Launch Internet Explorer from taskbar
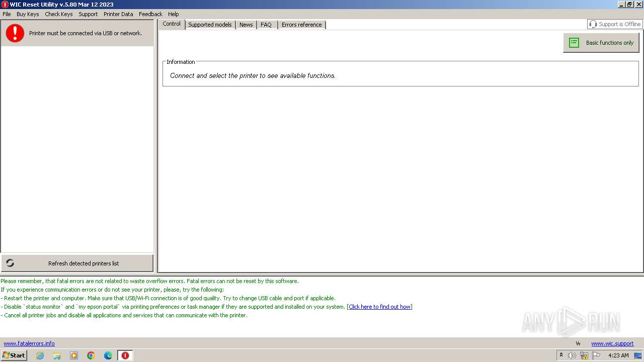644x362 pixels. 40,355
